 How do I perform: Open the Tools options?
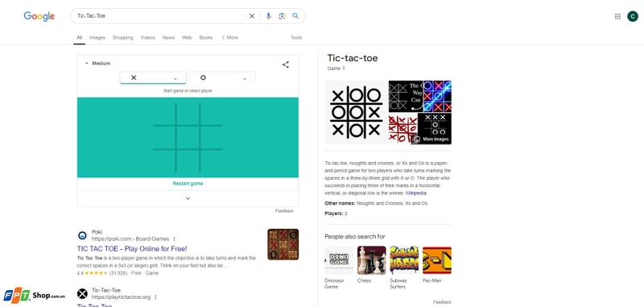tap(296, 37)
